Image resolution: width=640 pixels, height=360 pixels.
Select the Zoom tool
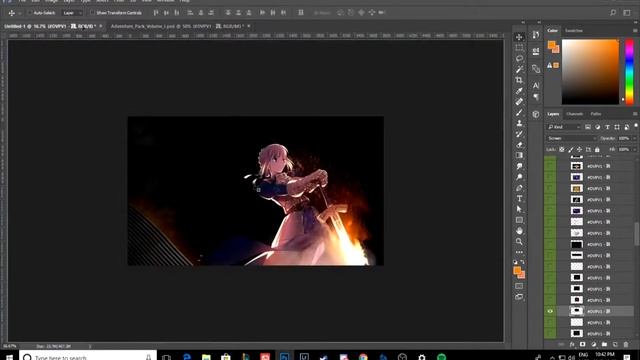[x=519, y=242]
